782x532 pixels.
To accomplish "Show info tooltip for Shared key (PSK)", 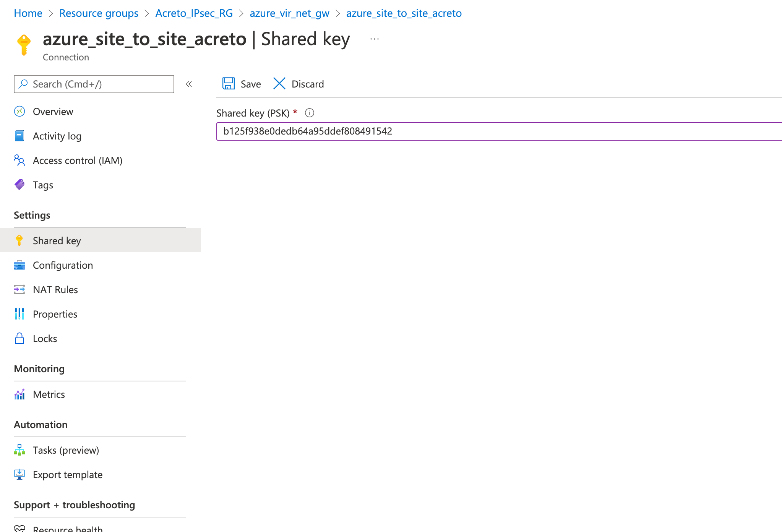I will click(x=310, y=113).
